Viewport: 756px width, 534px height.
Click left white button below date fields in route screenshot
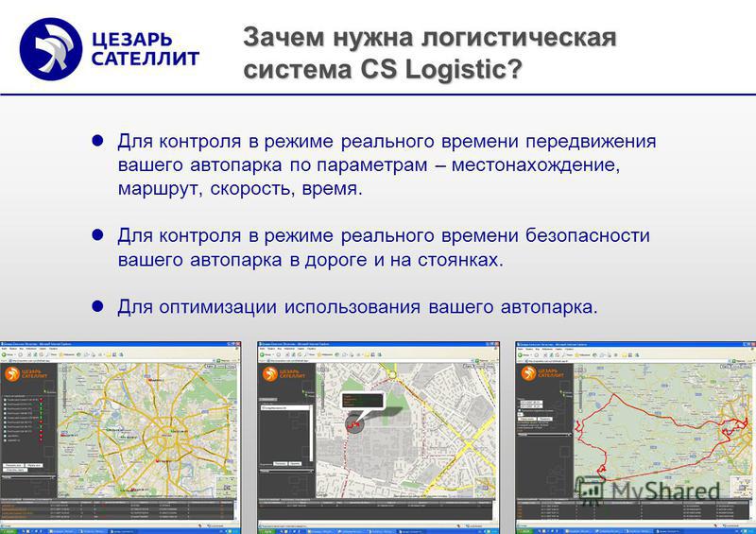[x=527, y=419]
